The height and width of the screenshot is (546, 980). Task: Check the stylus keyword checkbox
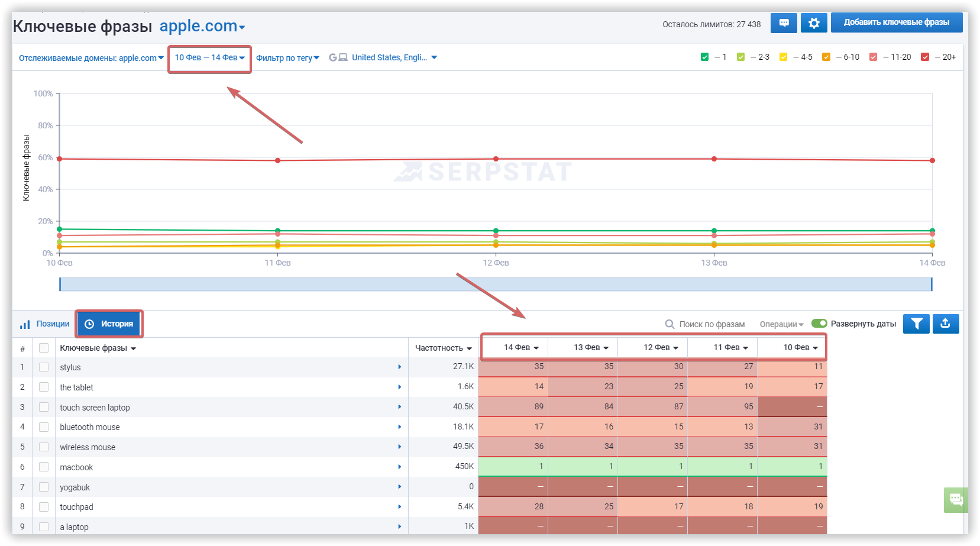(44, 367)
